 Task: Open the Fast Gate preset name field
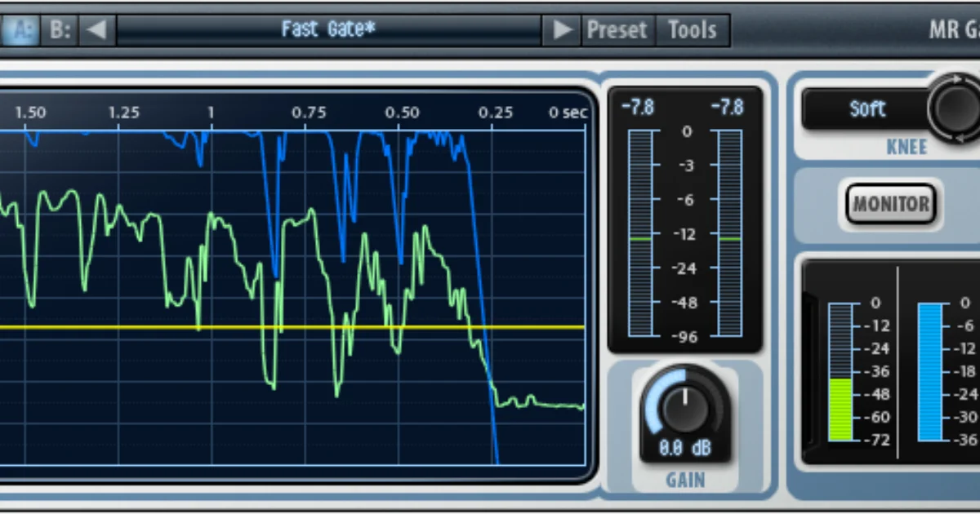coord(329,30)
